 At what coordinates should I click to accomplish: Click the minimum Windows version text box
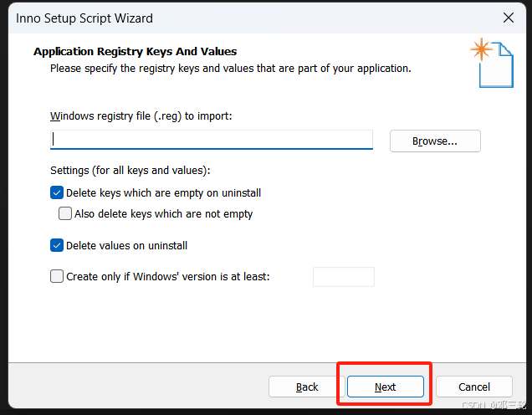click(343, 277)
